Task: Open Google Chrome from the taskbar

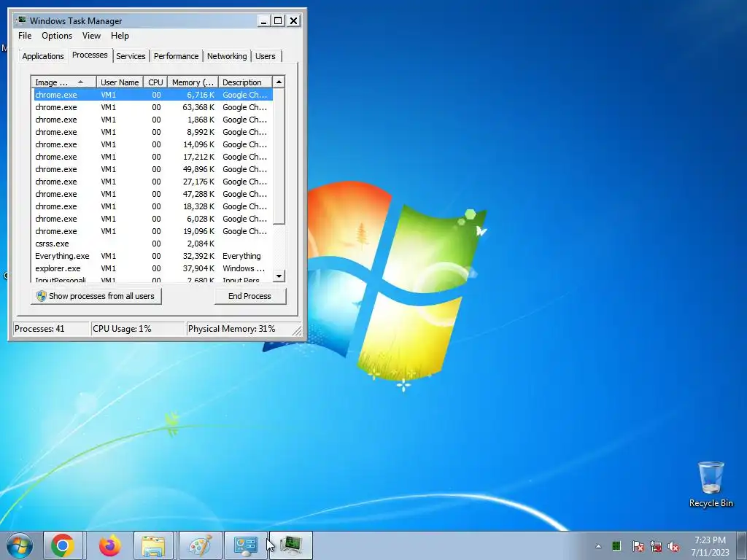Action: tap(63, 545)
